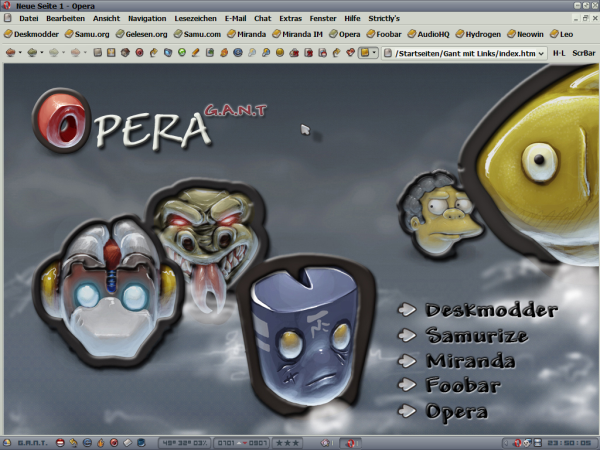Open the Back button history dropdown arrow
This screenshot has height=450, width=600.
pyautogui.click(x=20, y=53)
